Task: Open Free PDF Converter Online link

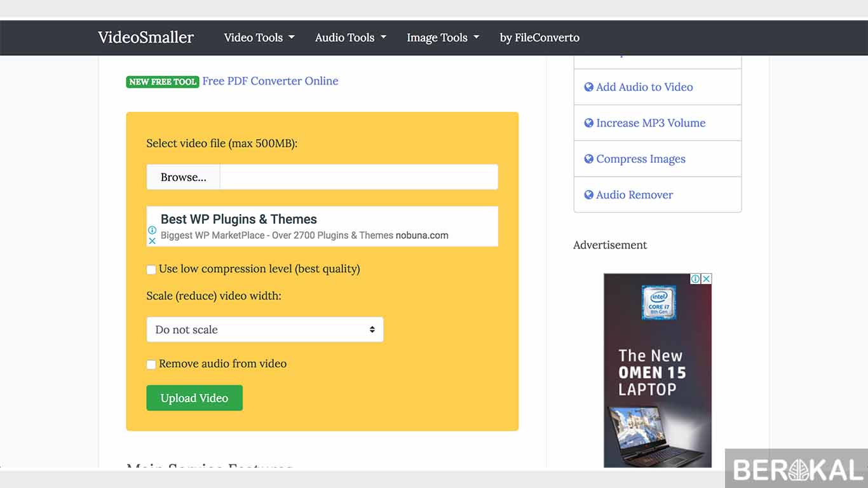Action: [x=270, y=81]
